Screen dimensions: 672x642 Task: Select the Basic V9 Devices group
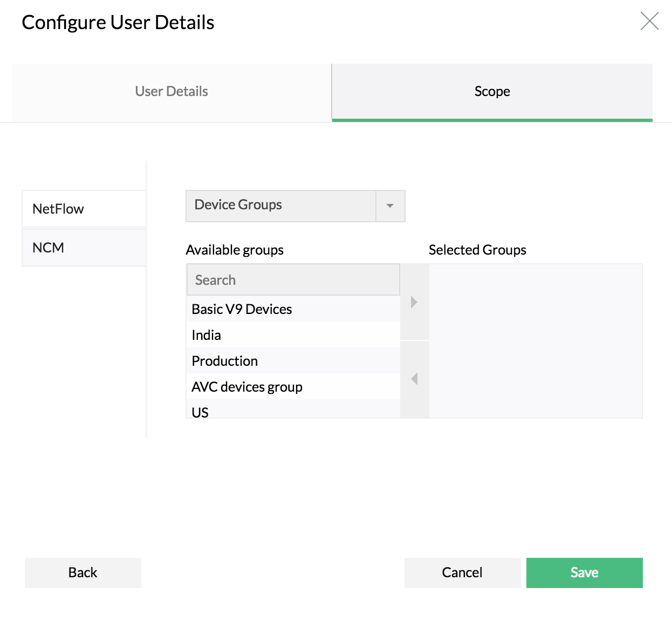coord(242,309)
